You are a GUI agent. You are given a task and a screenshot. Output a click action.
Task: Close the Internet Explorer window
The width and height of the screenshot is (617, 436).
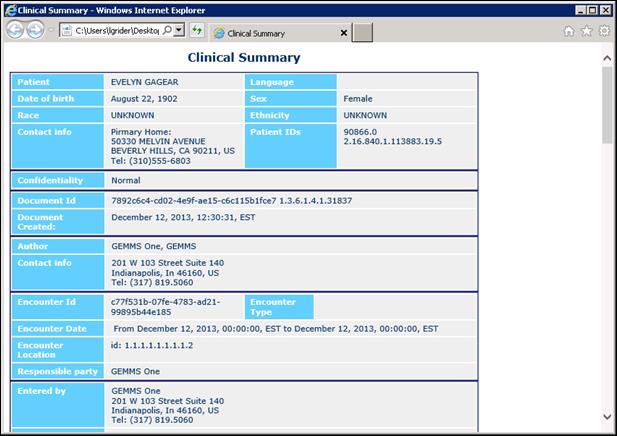point(603,9)
